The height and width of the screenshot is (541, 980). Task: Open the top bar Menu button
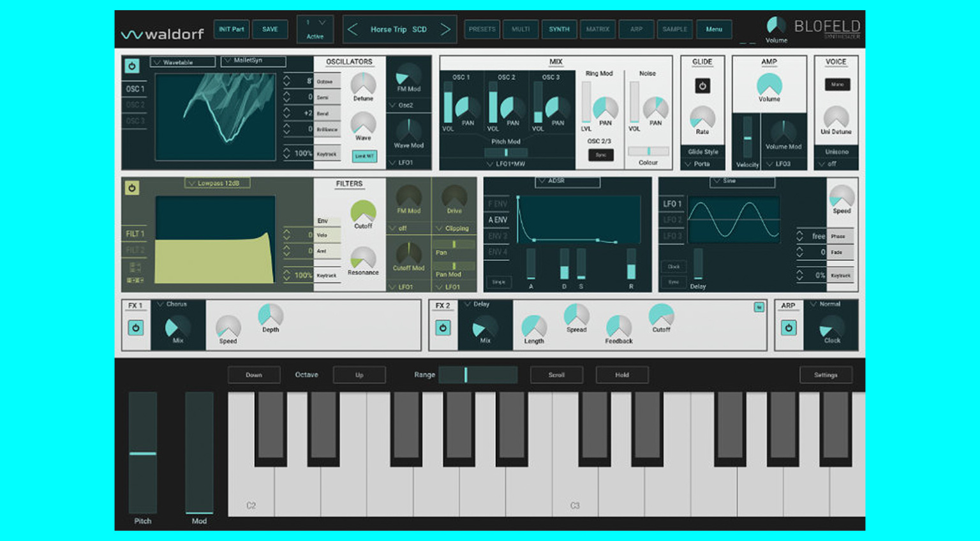pyautogui.click(x=714, y=29)
